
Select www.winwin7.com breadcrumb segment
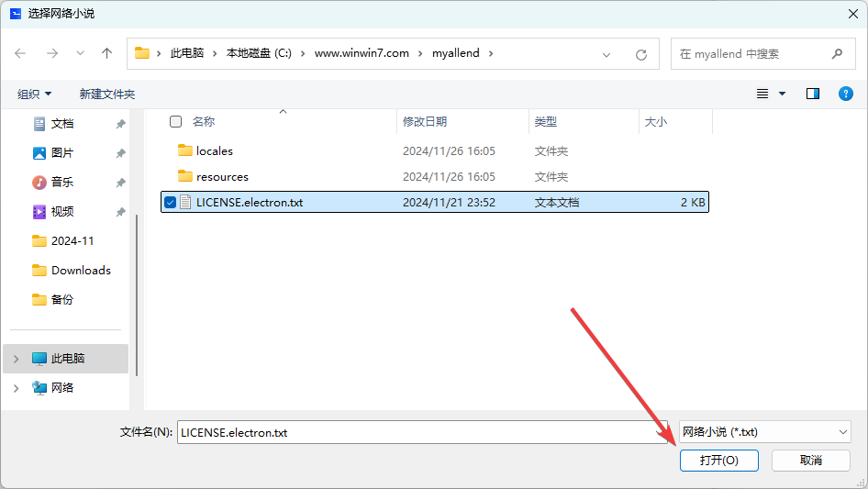coord(362,53)
